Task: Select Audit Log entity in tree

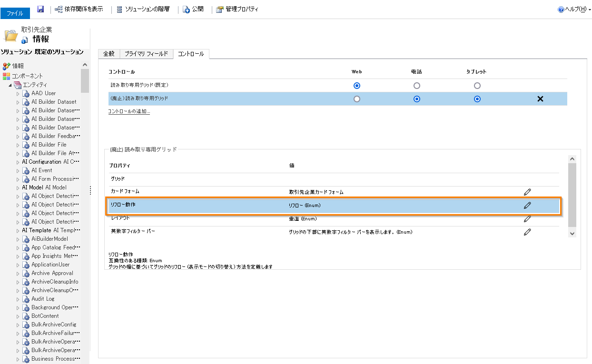Action: pos(43,299)
